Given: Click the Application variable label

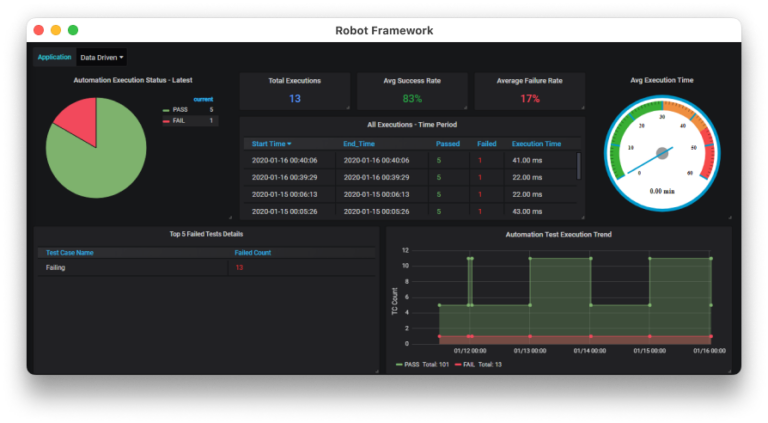Looking at the screenshot, I should (54, 57).
